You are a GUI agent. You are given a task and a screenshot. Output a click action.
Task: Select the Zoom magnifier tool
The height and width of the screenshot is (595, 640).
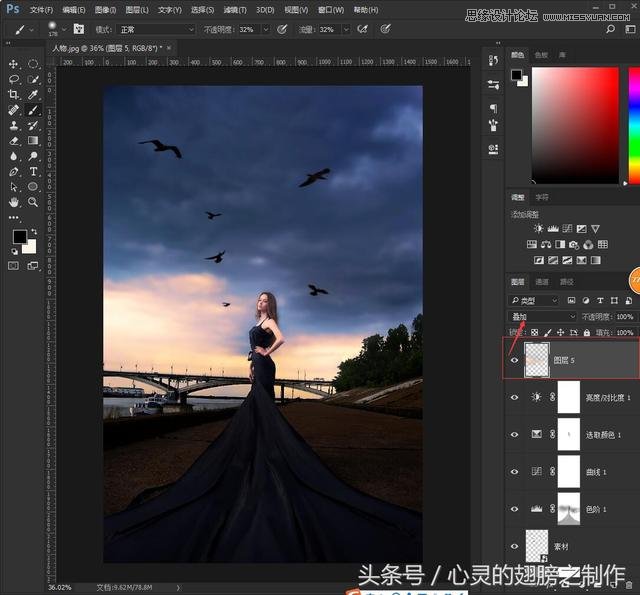(33, 202)
